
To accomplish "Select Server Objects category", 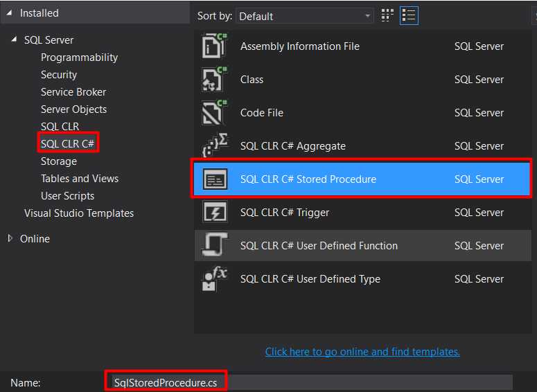I will click(x=73, y=109).
